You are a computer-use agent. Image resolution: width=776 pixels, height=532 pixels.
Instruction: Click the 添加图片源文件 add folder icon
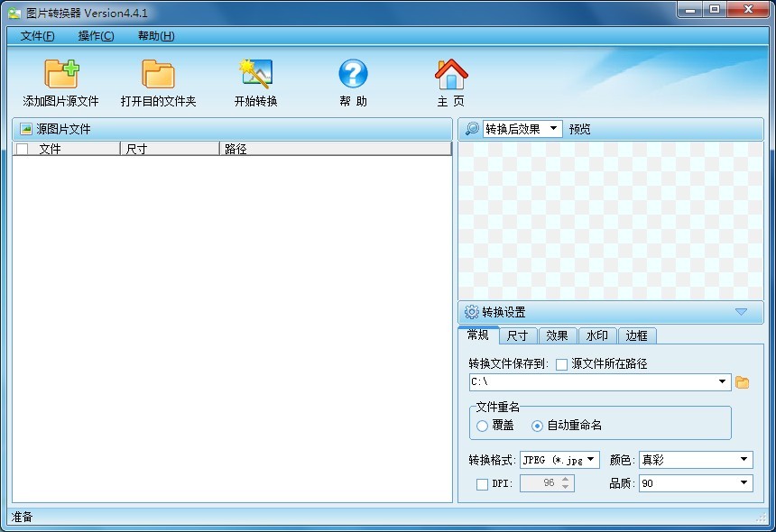61,74
